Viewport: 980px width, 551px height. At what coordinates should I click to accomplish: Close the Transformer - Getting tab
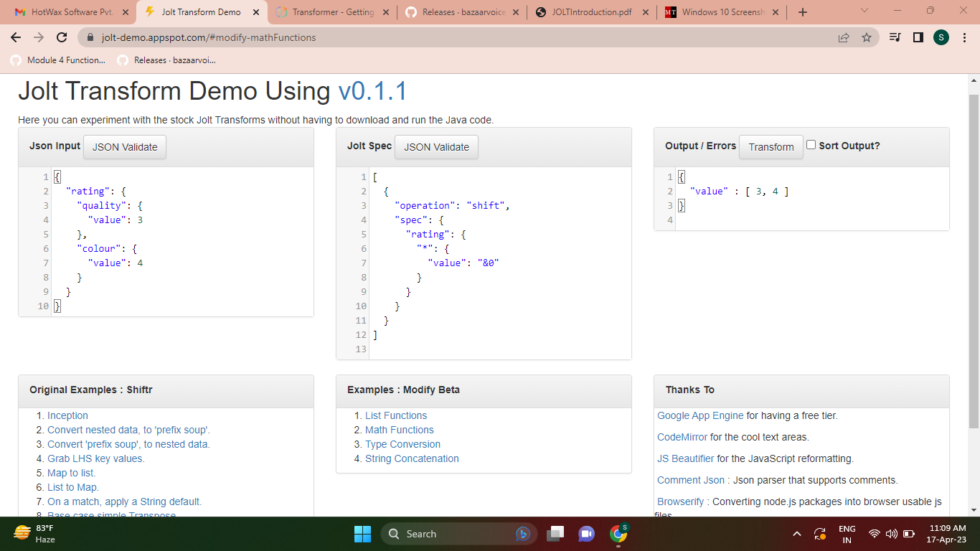coord(386,12)
